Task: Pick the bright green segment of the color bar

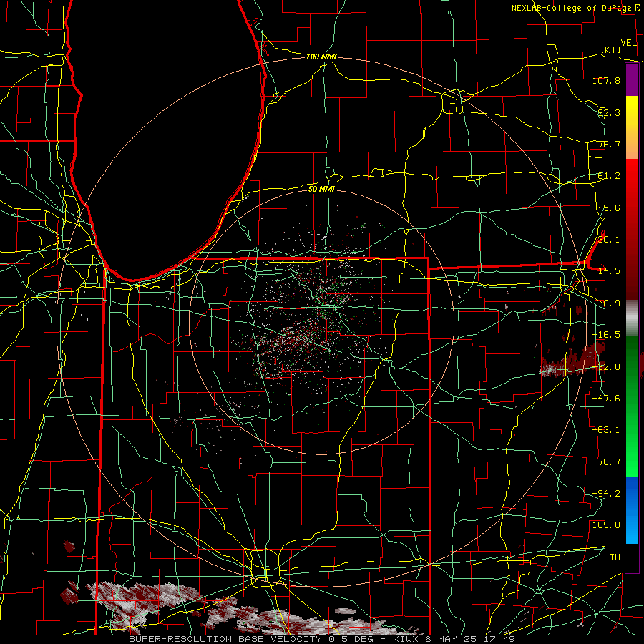Action: click(x=632, y=406)
